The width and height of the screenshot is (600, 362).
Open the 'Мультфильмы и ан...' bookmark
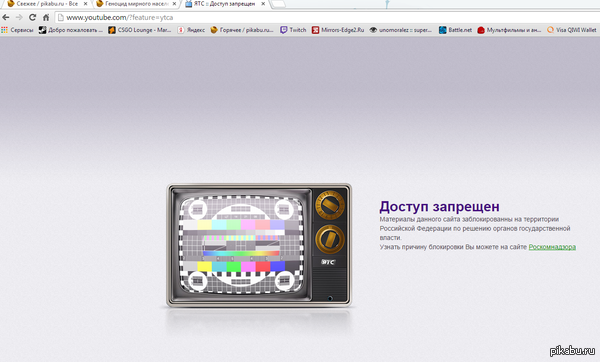(x=509, y=30)
